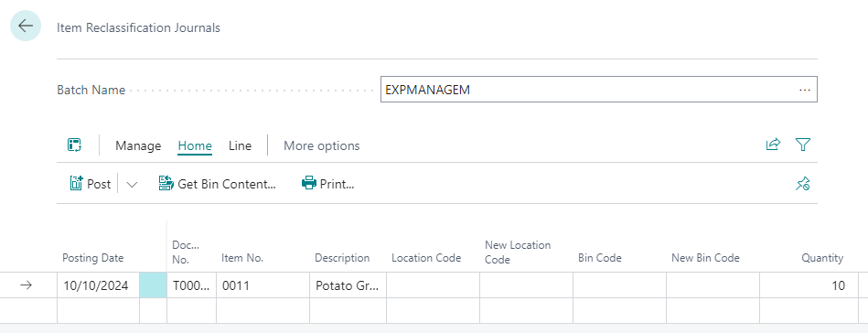The height and width of the screenshot is (333, 868).
Task: Select the row arrow indicator for first line
Action: (26, 285)
